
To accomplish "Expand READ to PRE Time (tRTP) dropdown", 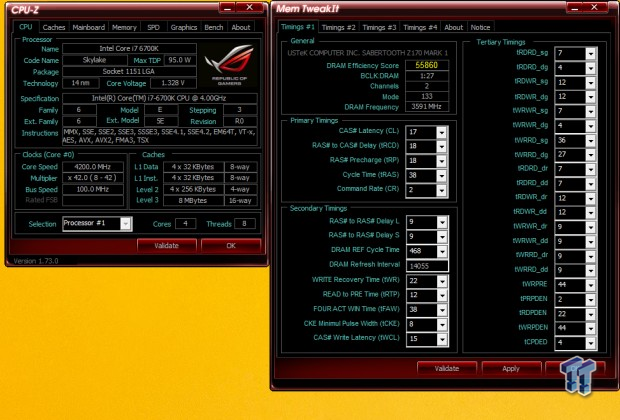I will click(442, 295).
